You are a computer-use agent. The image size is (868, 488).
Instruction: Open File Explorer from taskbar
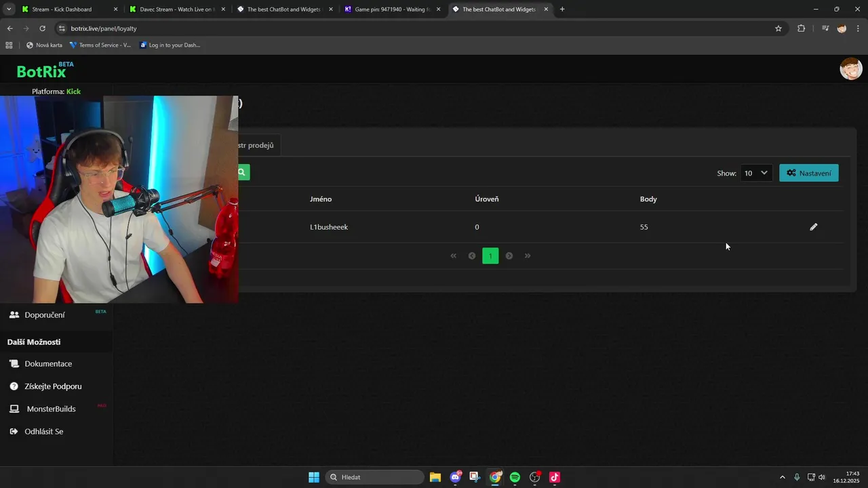click(435, 477)
